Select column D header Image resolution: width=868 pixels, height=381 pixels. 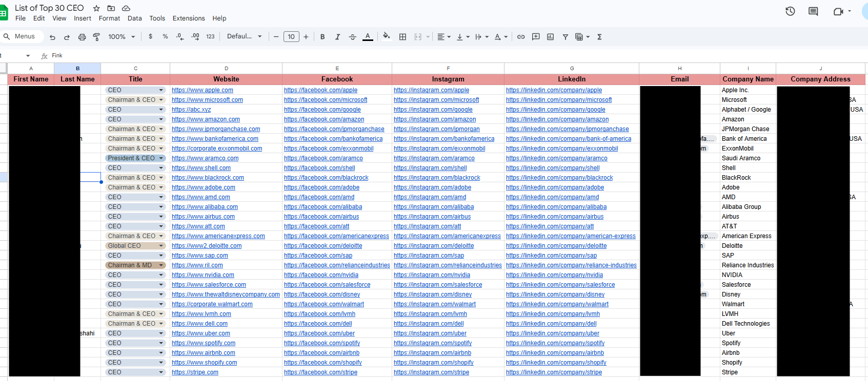click(226, 68)
